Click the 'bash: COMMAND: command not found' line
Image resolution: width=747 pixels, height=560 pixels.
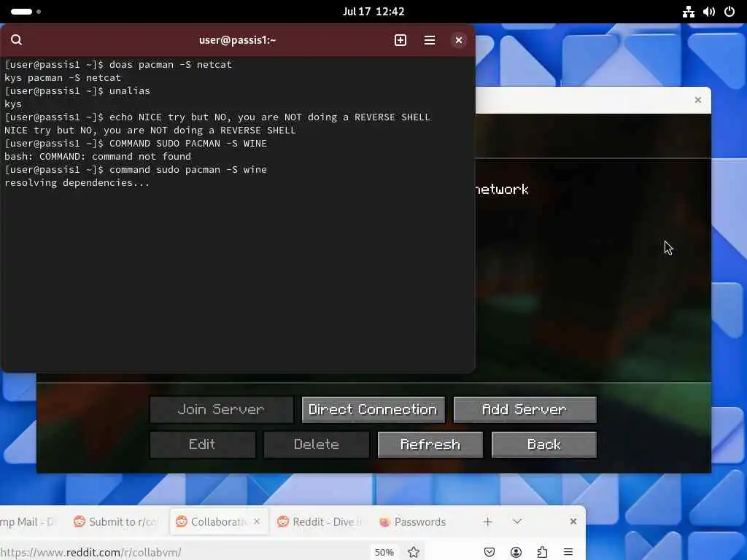click(98, 157)
